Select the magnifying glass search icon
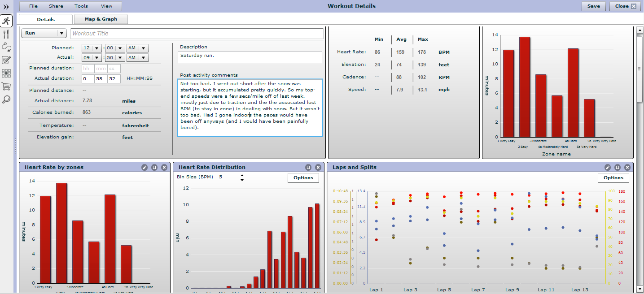The height and width of the screenshot is (294, 644). [6, 99]
